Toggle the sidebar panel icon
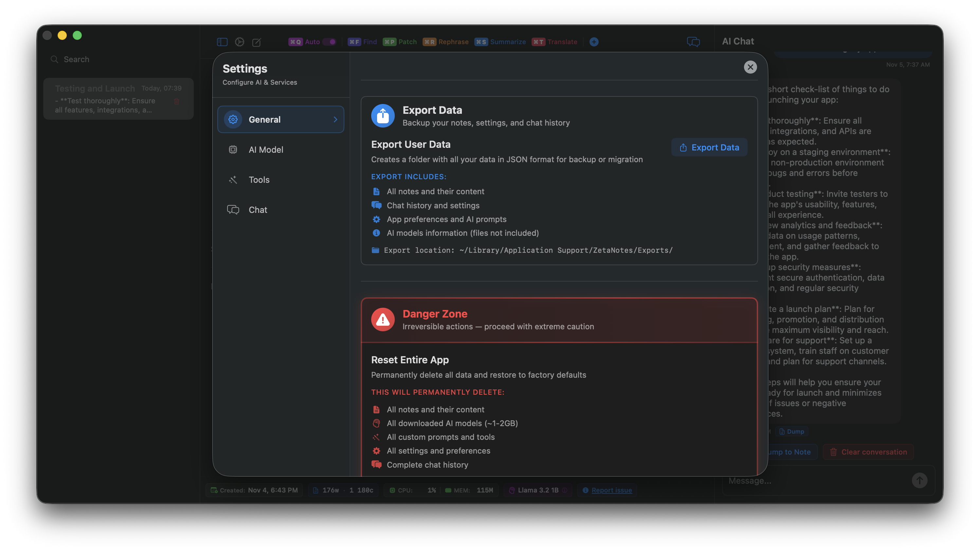980x552 pixels. [222, 42]
